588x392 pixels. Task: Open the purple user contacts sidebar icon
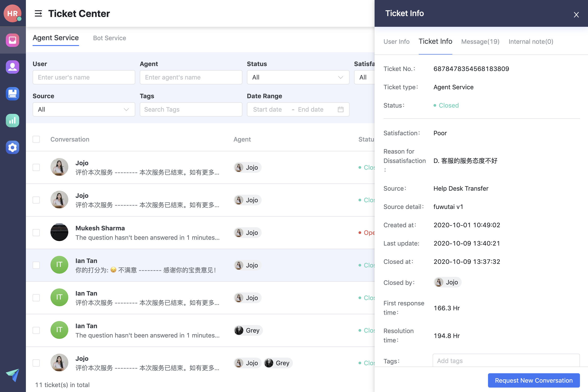click(x=13, y=67)
